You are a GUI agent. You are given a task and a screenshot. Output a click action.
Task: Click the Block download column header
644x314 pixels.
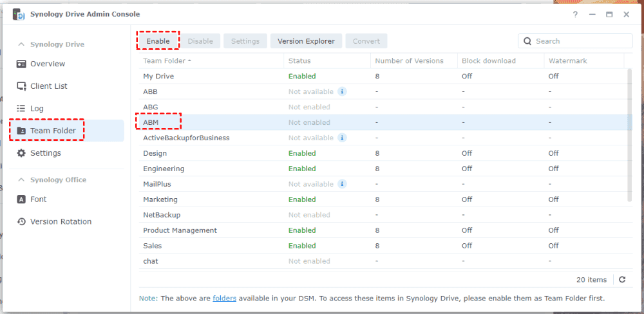[x=500, y=60]
